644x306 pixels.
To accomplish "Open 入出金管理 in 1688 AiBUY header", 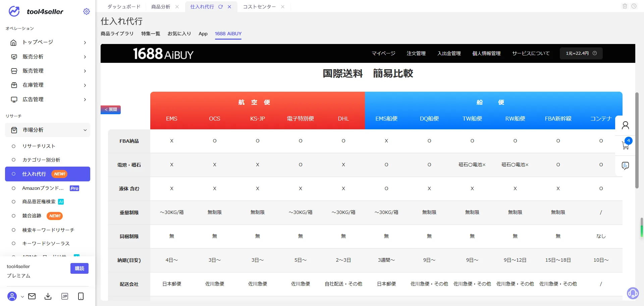I will 449,53.
